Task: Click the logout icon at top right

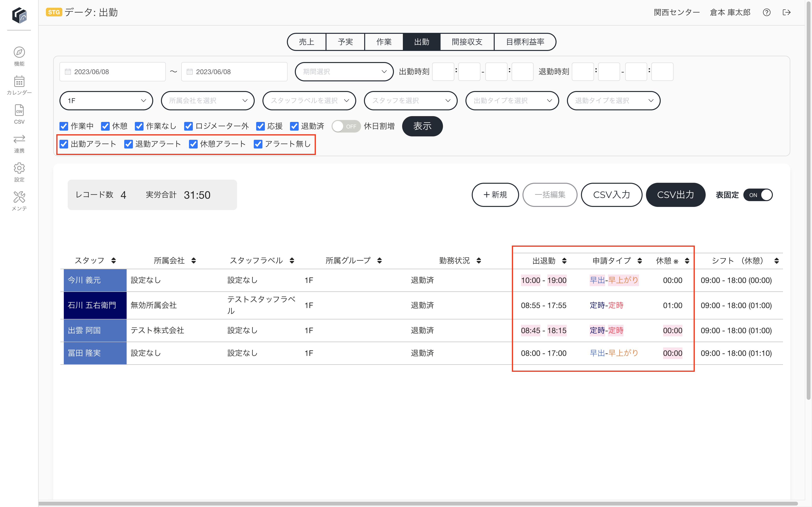Action: click(786, 12)
